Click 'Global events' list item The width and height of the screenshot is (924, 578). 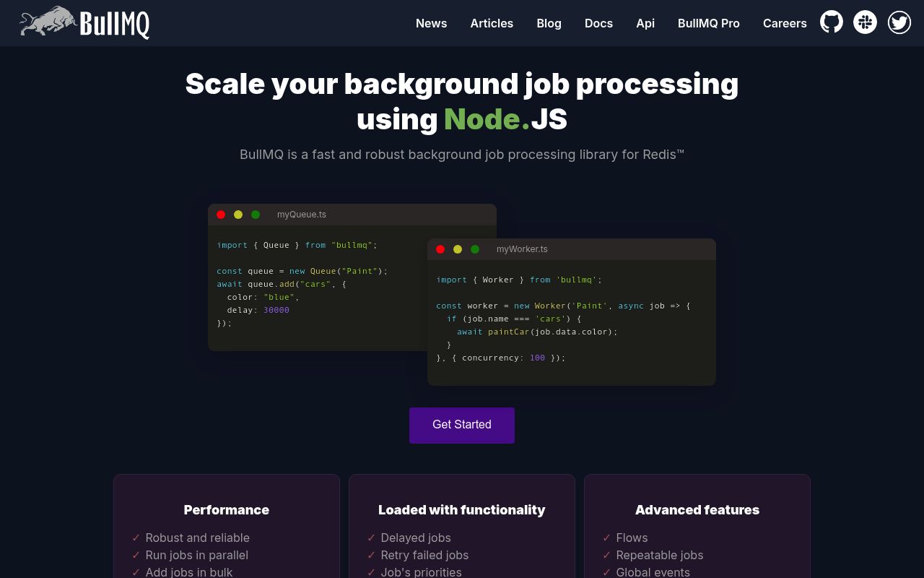pyautogui.click(x=653, y=572)
